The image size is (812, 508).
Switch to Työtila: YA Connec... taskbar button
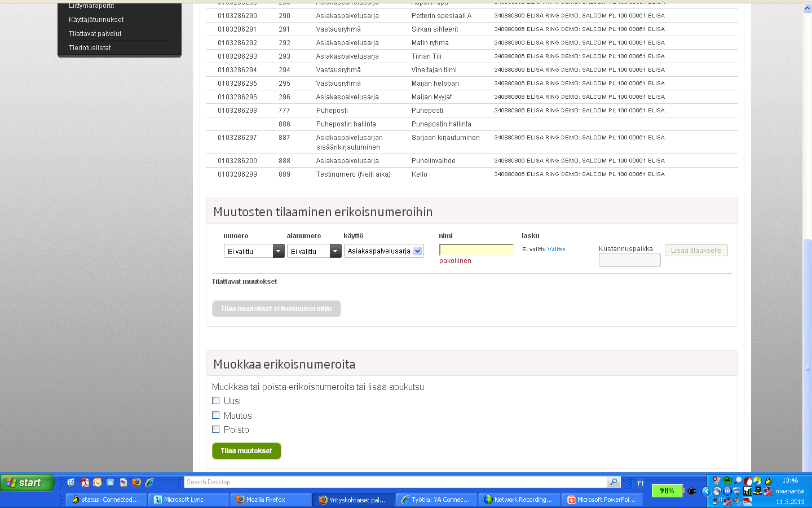(x=436, y=500)
